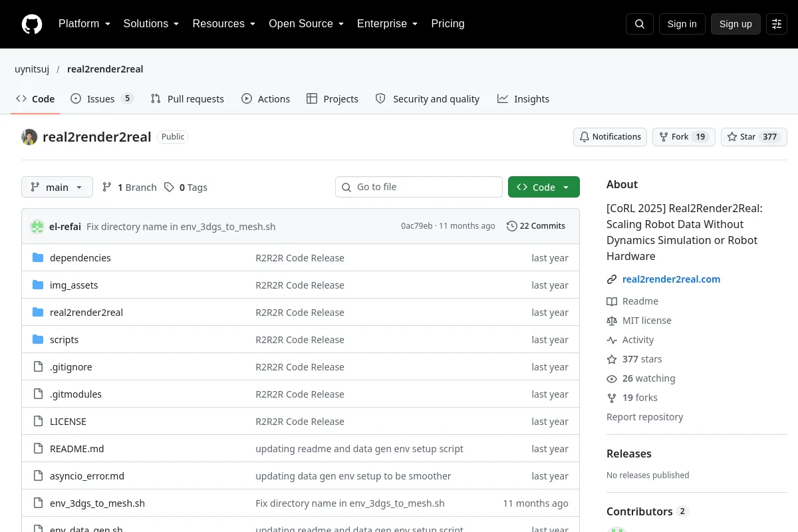798x532 pixels.
Task: Click the Sign in button
Action: pyautogui.click(x=682, y=24)
